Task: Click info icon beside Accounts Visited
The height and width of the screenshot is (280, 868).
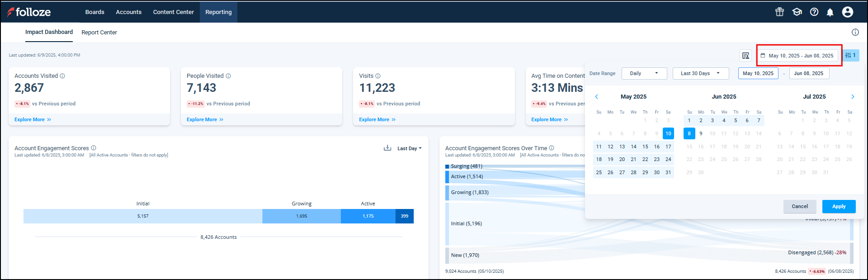Action: pyautogui.click(x=62, y=76)
